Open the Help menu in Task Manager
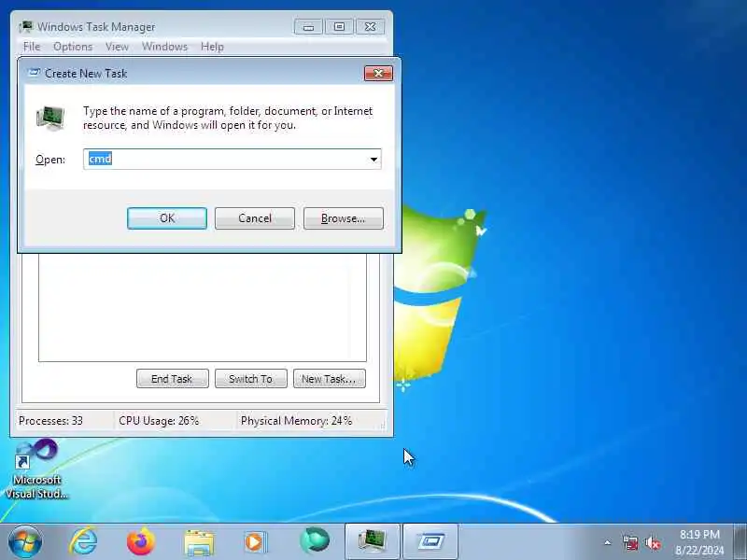Image resolution: width=747 pixels, height=560 pixels. 212,47
